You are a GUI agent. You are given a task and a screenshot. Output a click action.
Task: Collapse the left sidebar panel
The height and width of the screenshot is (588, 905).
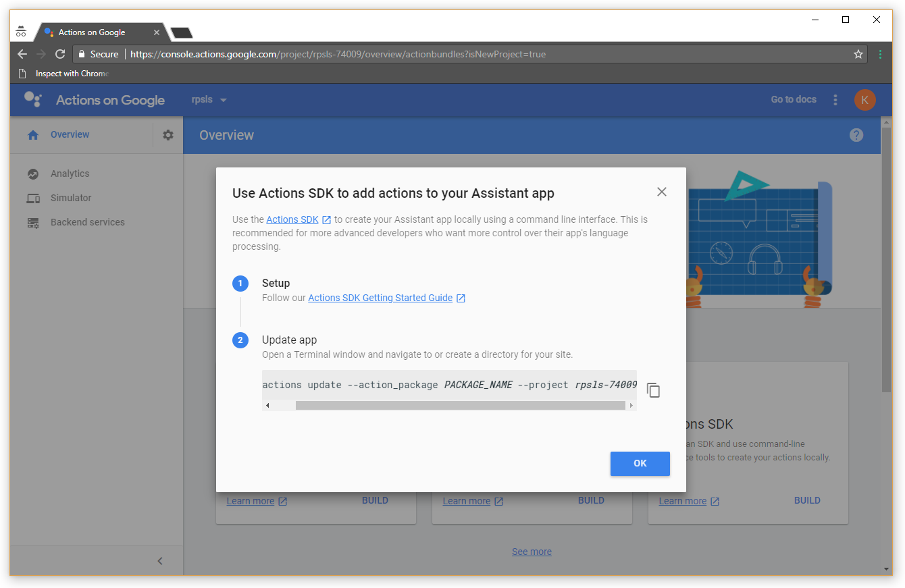click(160, 560)
